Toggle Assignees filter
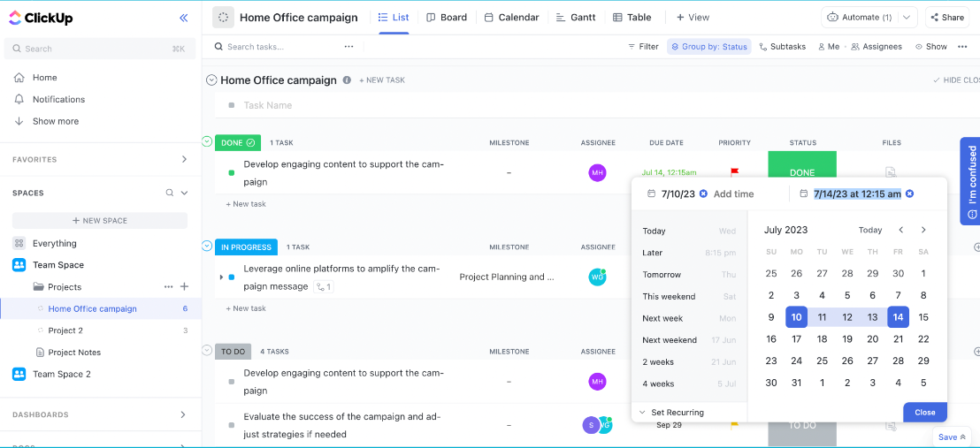Image resolution: width=980 pixels, height=448 pixels. point(877,47)
